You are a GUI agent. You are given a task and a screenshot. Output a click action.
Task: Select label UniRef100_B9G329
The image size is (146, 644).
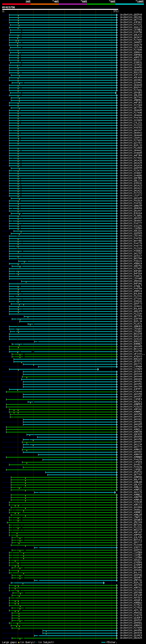(131, 359)
